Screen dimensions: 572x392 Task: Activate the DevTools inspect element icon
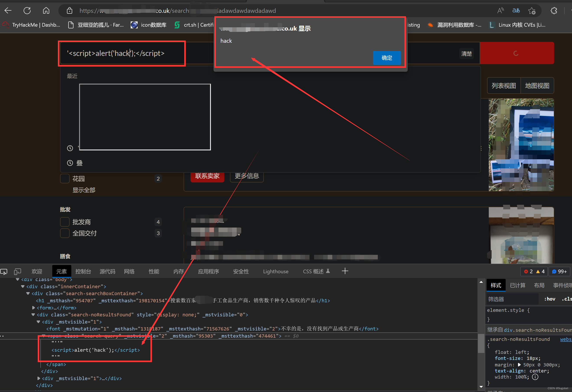coord(4,272)
